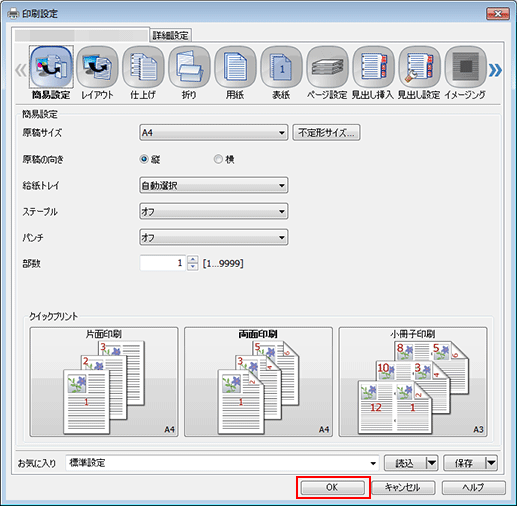Open the 仕上げ (Finishing) settings icon
Image resolution: width=517 pixels, height=506 pixels.
tap(143, 67)
